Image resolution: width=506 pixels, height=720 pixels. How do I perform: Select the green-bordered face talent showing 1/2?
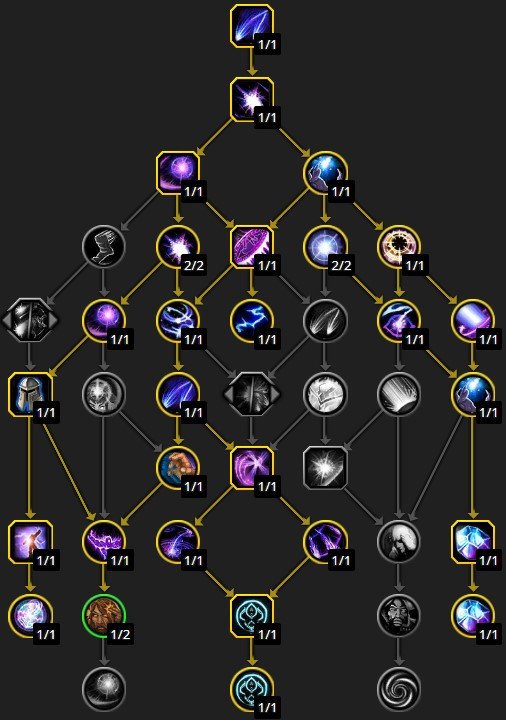click(x=104, y=615)
